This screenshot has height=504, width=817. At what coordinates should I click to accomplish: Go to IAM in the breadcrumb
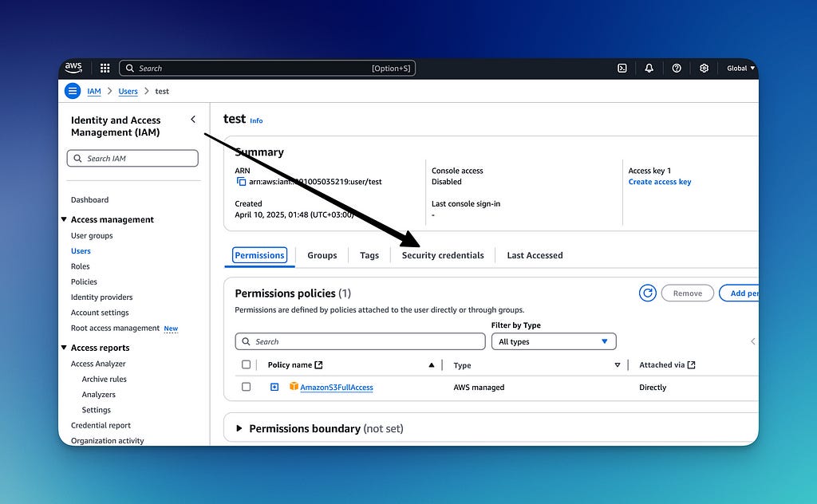click(94, 91)
